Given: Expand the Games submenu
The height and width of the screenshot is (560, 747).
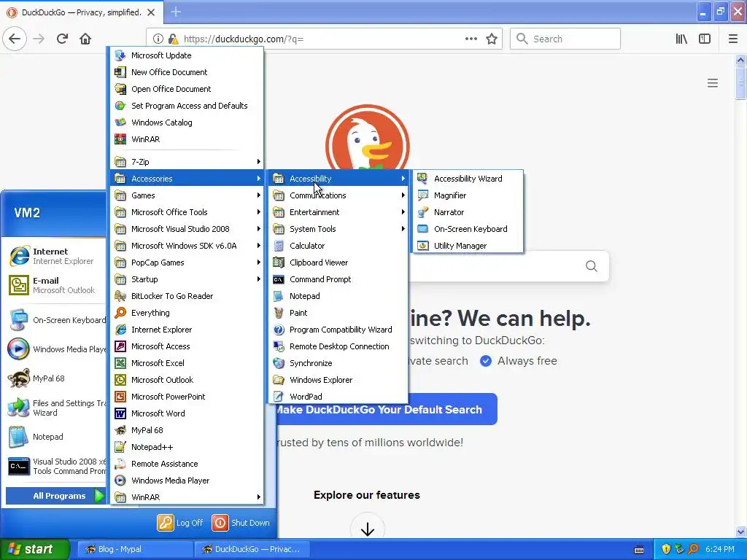Looking at the screenshot, I should [x=187, y=195].
